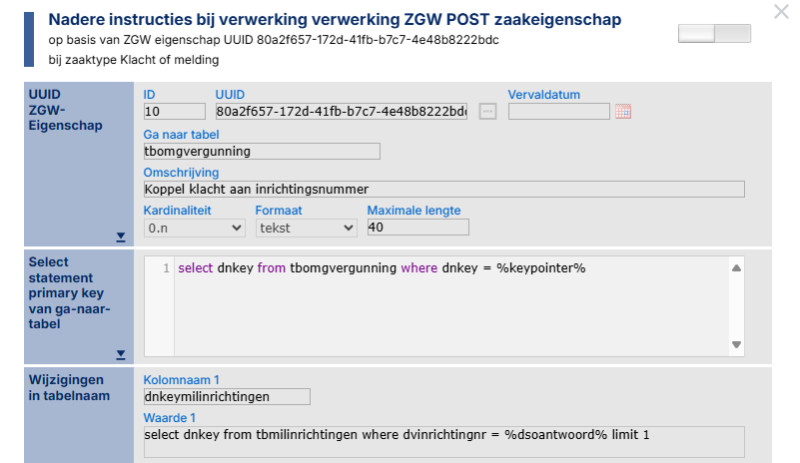
Task: Click the ellipsis lookup button beside UUID
Action: coord(487,112)
